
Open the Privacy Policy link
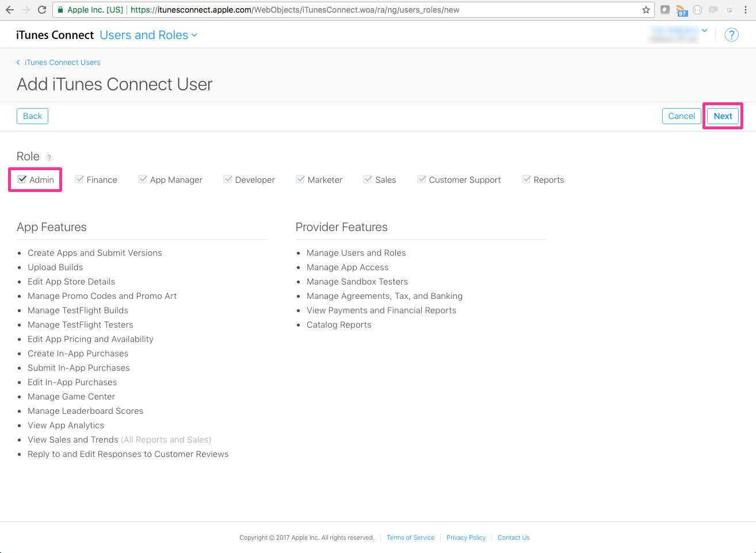466,537
